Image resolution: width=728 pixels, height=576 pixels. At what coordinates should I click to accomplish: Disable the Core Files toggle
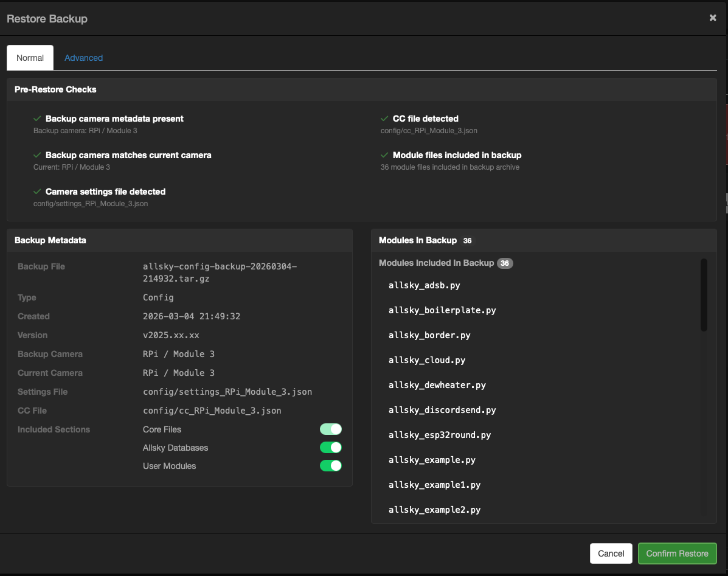point(331,429)
